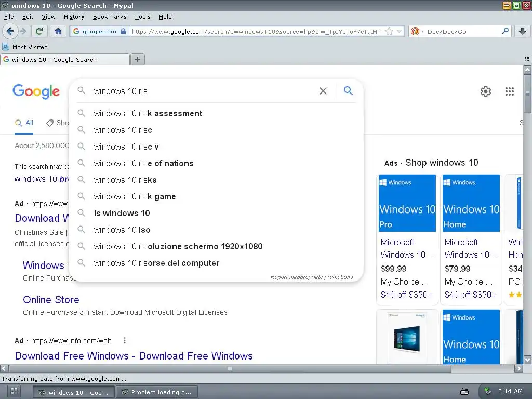Open the File menu

tap(9, 17)
